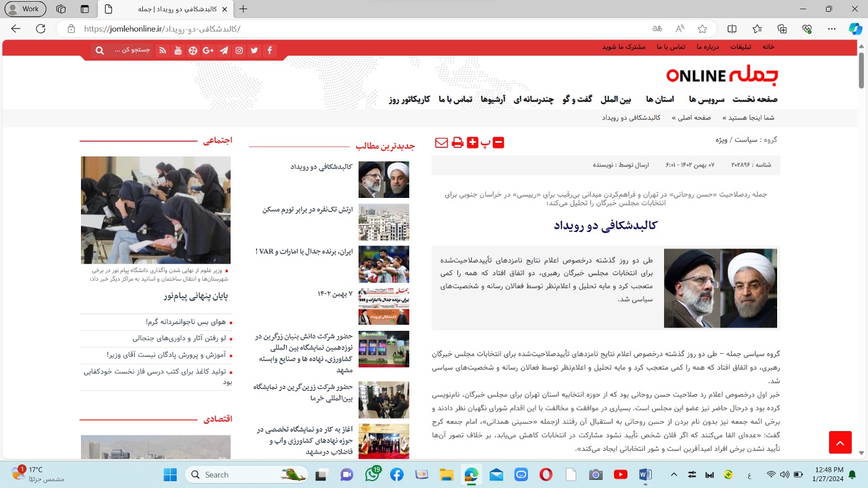The image size is (868, 488).
Task: Print the article using the printer icon
Action: (x=457, y=143)
